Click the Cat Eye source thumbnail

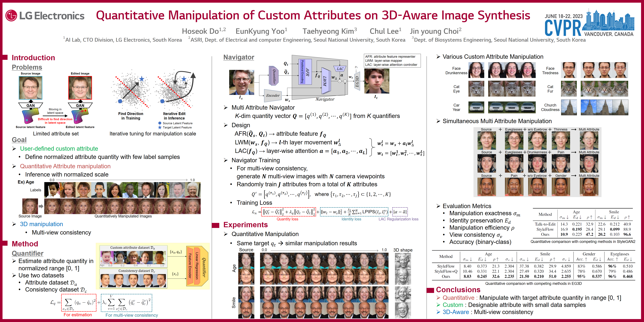pos(476,89)
